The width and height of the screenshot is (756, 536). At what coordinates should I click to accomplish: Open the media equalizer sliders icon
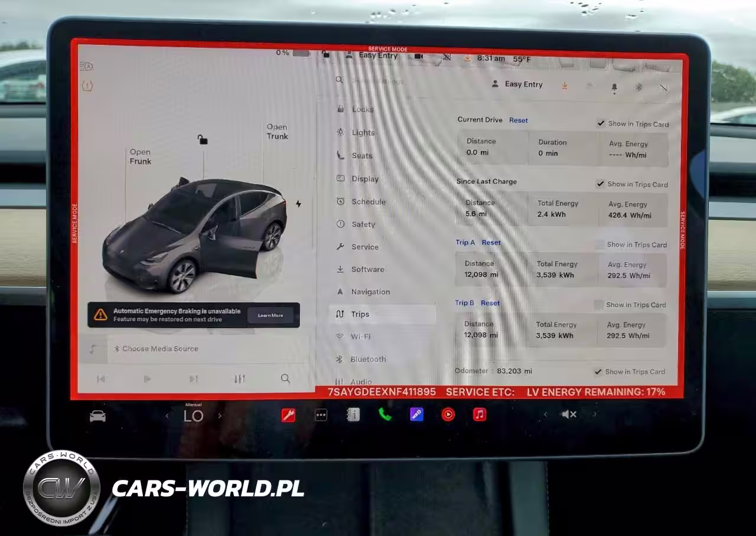[239, 379]
